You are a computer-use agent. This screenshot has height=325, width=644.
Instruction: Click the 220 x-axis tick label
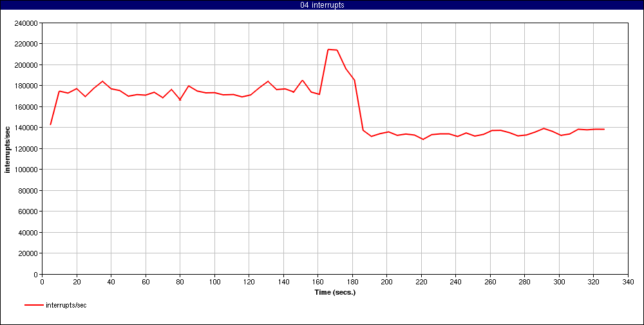tap(421, 282)
